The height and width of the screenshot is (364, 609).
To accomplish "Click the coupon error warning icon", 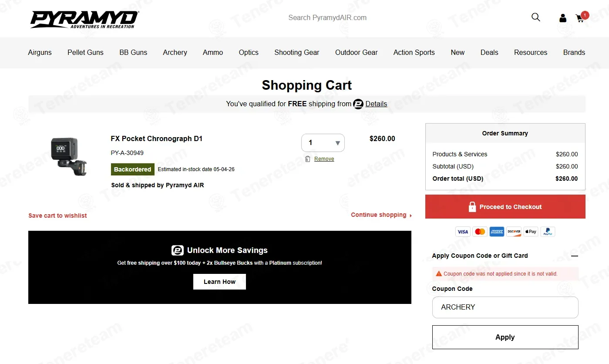I will (x=439, y=274).
